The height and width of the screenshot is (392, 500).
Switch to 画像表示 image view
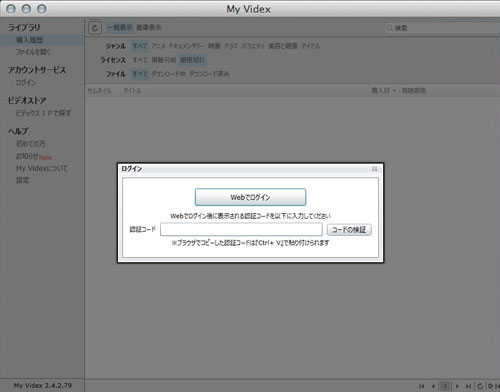[x=149, y=28]
